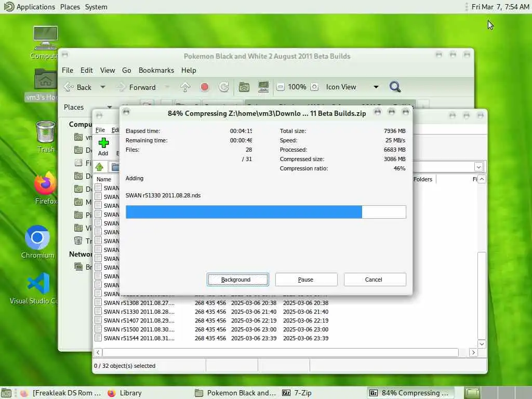Viewport: 532px width, 399px height.
Task: Check box for first SWAN file row
Action: pos(98,188)
